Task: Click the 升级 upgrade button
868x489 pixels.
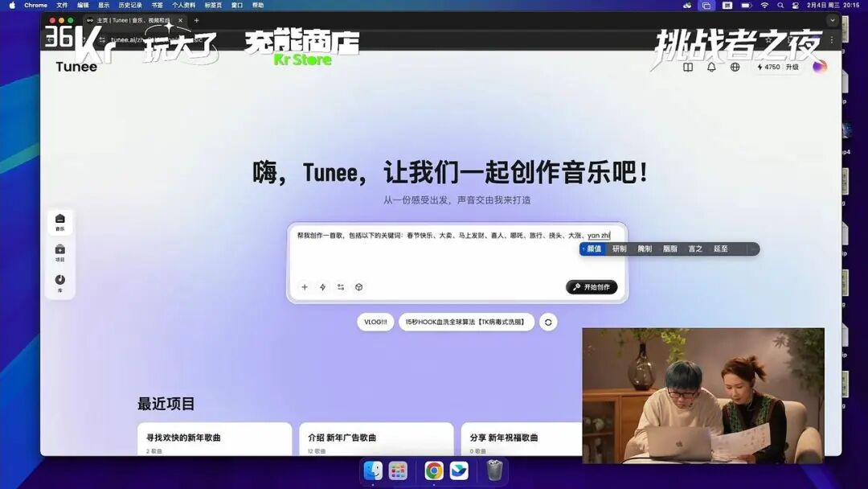Action: [x=792, y=67]
